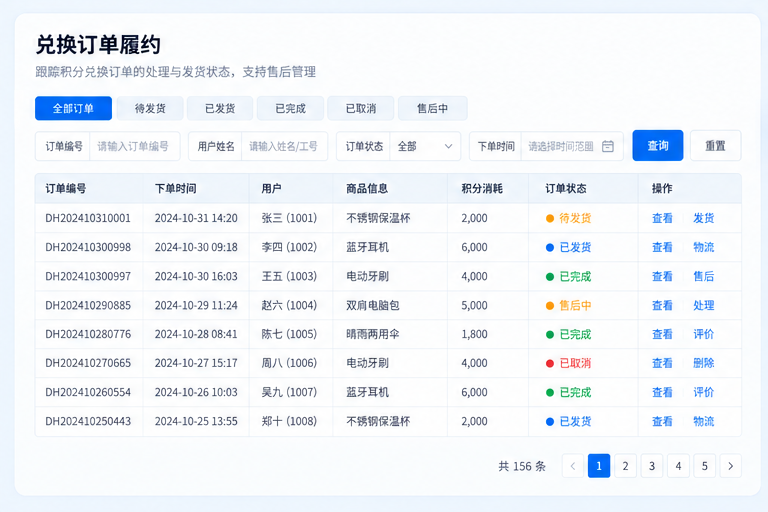Click 发货 for order DH202410310001
This screenshot has width=768, height=512.
[703, 218]
